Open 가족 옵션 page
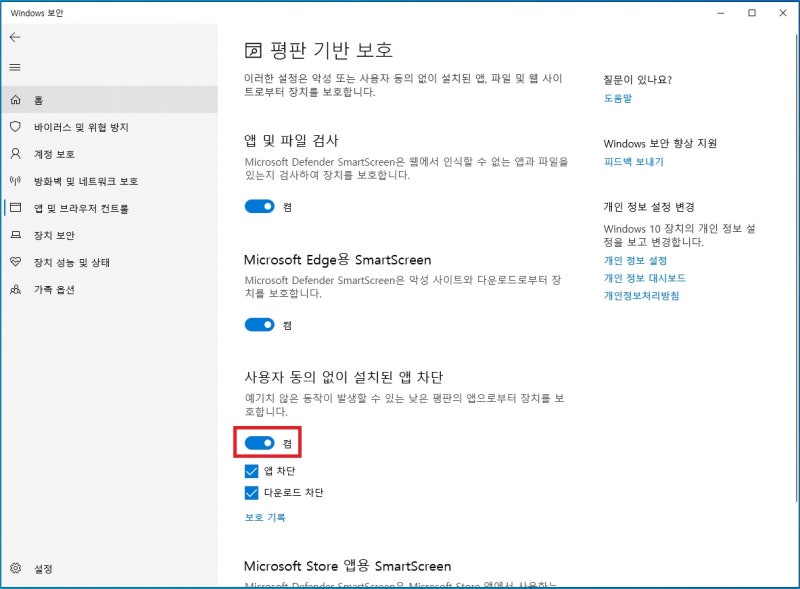800x589 pixels. pos(109,289)
